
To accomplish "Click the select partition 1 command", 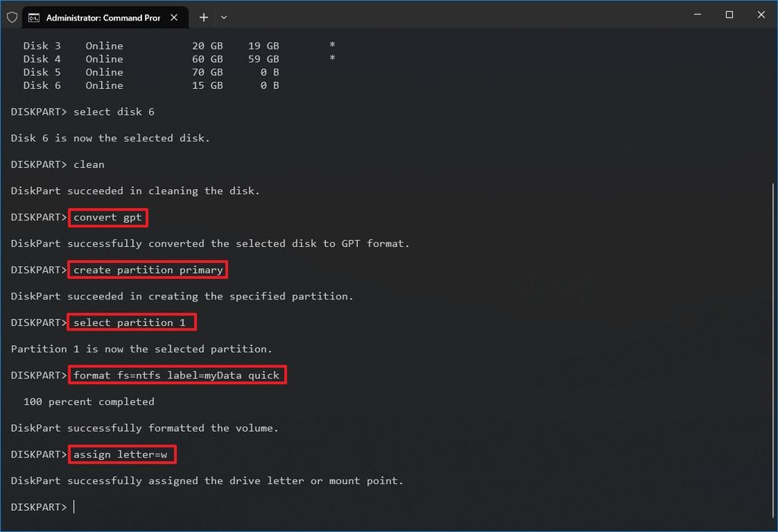I will click(131, 322).
